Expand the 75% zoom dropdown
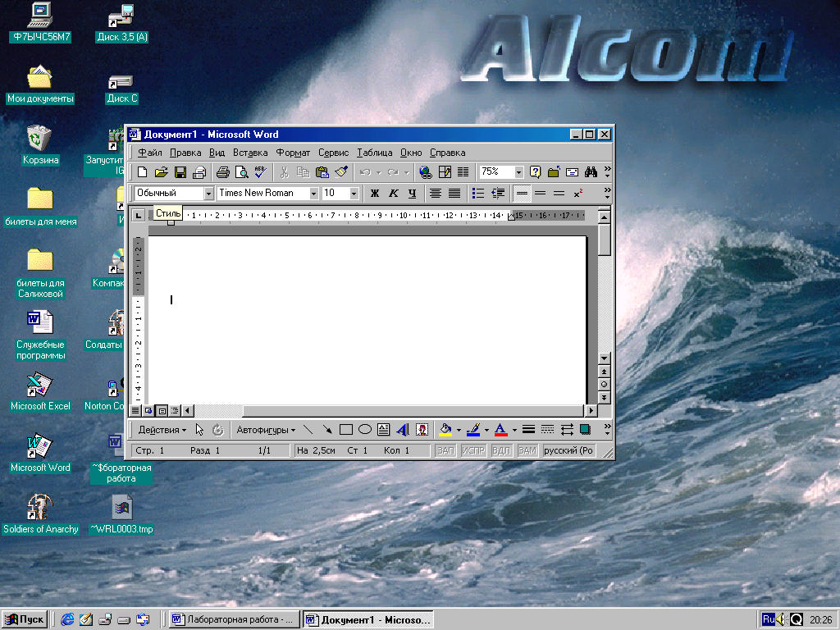The image size is (840, 630). pyautogui.click(x=518, y=172)
